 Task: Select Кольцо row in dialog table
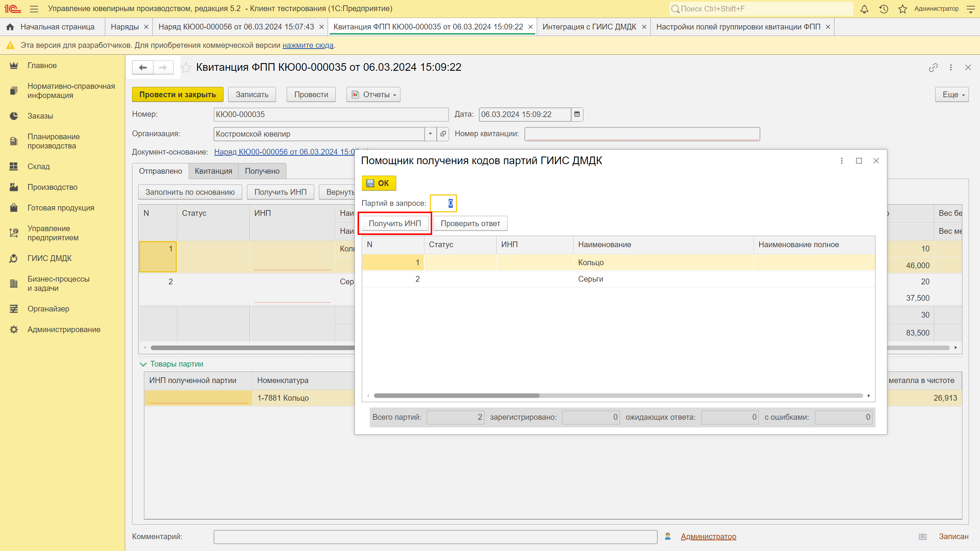618,262
